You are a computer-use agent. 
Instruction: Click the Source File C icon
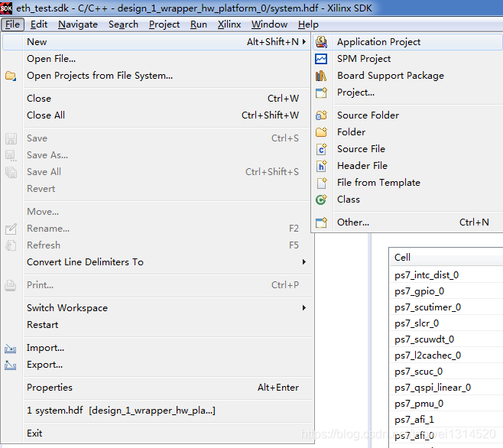click(x=321, y=149)
